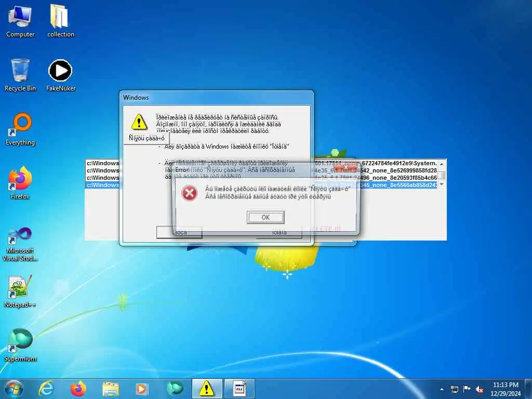532x399 pixels.
Task: Click the left bottom button in Windows dialog
Action: pyautogui.click(x=179, y=232)
